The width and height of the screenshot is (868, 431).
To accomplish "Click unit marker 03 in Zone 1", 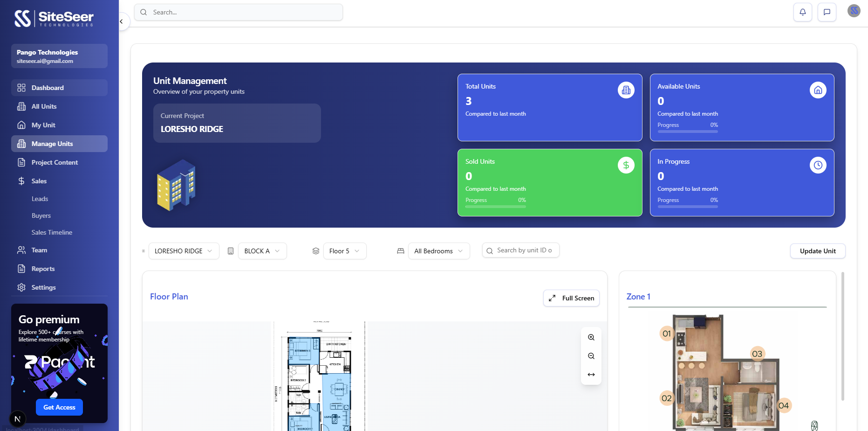I will (757, 354).
